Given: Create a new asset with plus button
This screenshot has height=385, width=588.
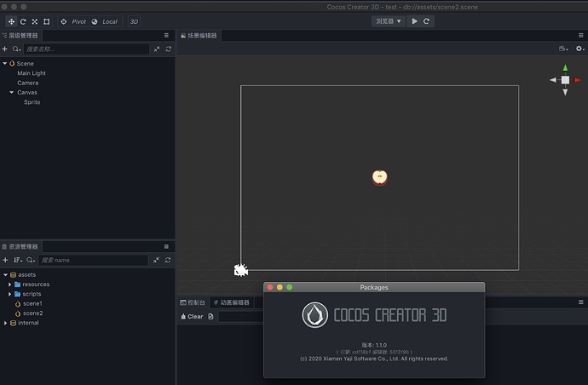Looking at the screenshot, I should [5, 260].
